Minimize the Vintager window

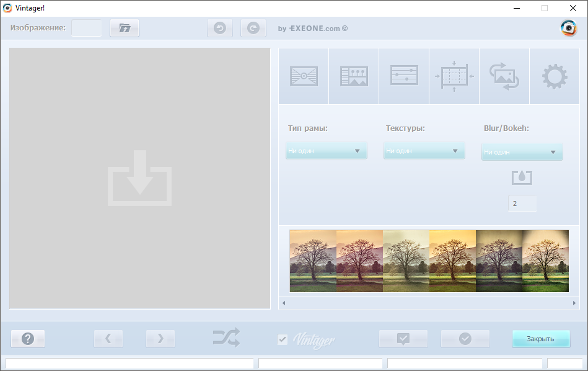pos(517,8)
